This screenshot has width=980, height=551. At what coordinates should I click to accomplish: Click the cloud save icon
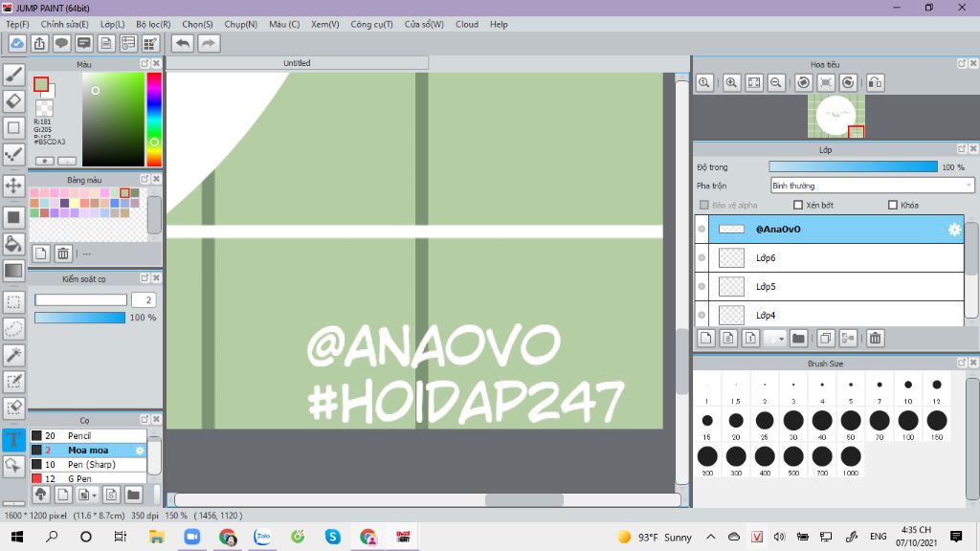[x=17, y=43]
